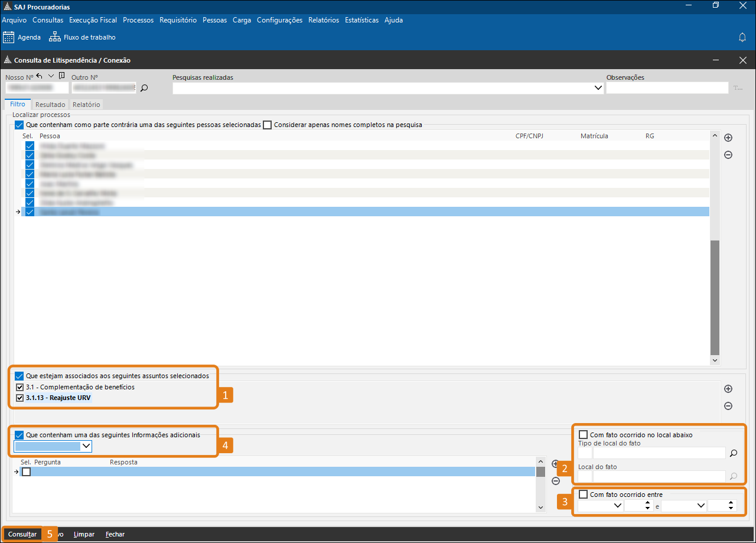Switch to the Resultado tab
Screen dimensions: 756x543
tap(50, 105)
